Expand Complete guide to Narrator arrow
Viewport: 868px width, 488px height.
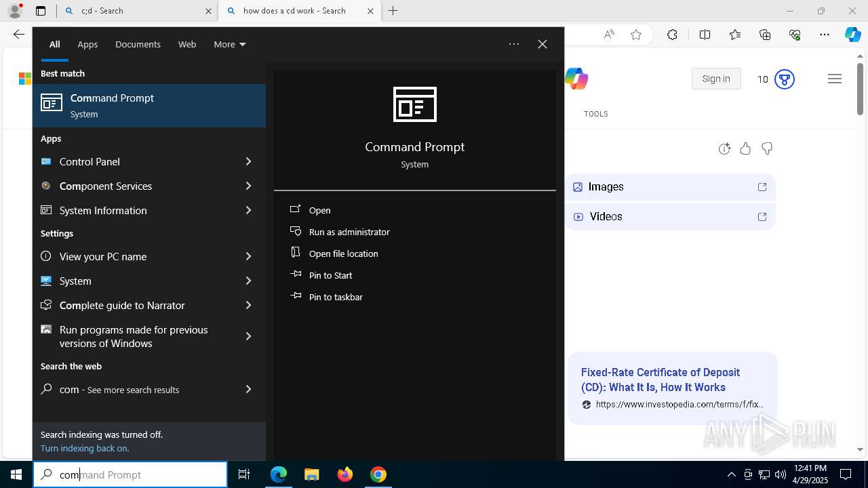[248, 305]
